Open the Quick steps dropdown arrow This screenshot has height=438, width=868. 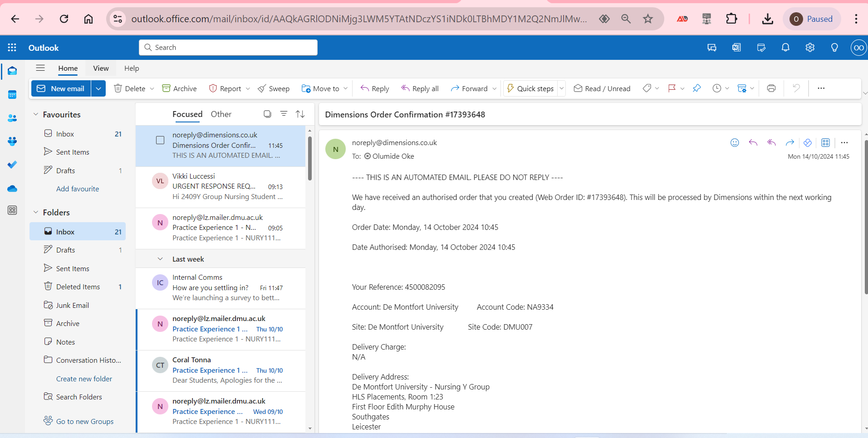(x=562, y=88)
